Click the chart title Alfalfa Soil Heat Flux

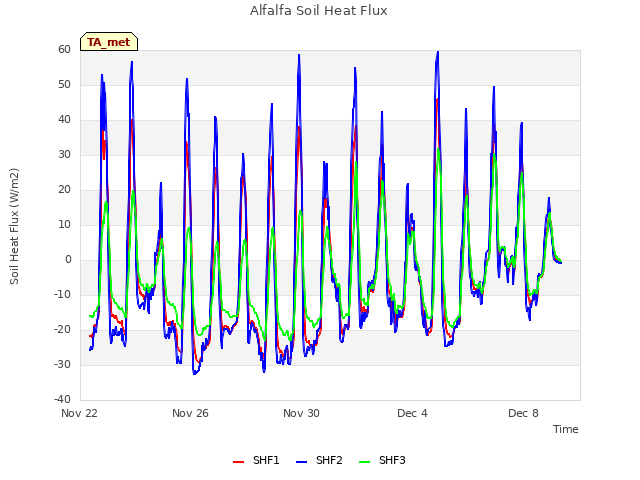[319, 11]
